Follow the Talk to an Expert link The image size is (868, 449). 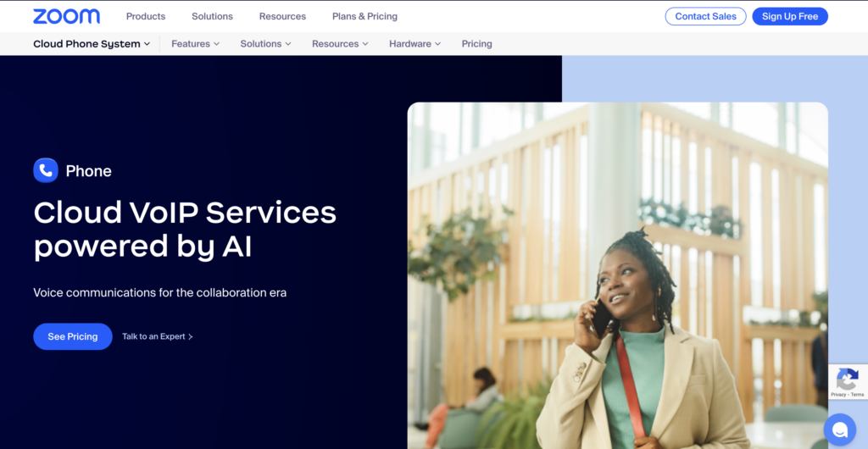click(x=153, y=337)
